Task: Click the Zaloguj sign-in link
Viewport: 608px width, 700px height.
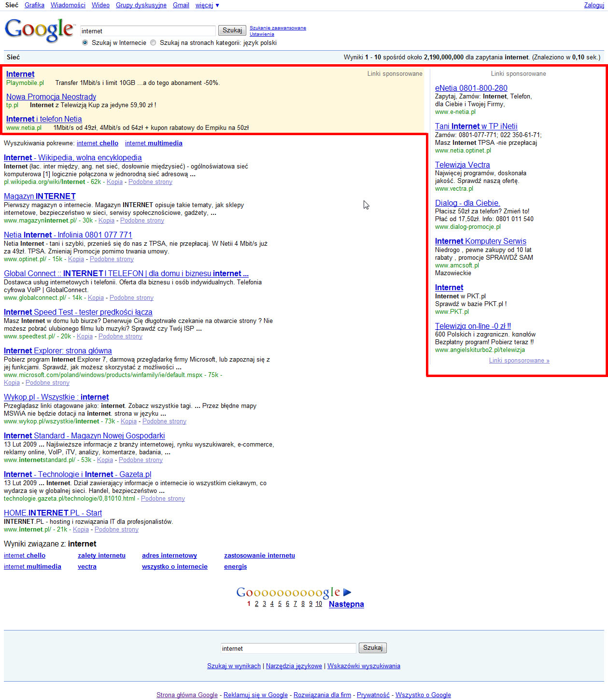Action: pos(594,5)
